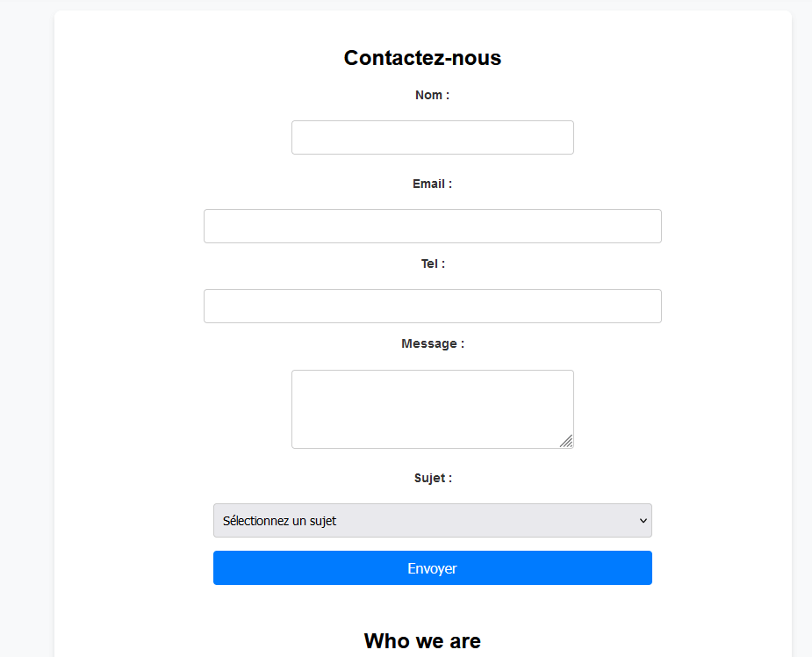Click the "Message :" label
812x657 pixels.
point(433,344)
